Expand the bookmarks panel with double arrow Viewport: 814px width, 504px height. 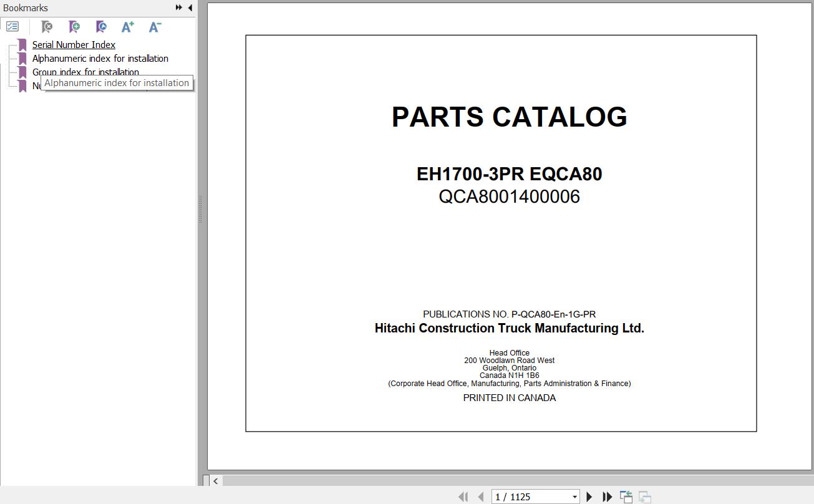click(x=179, y=7)
